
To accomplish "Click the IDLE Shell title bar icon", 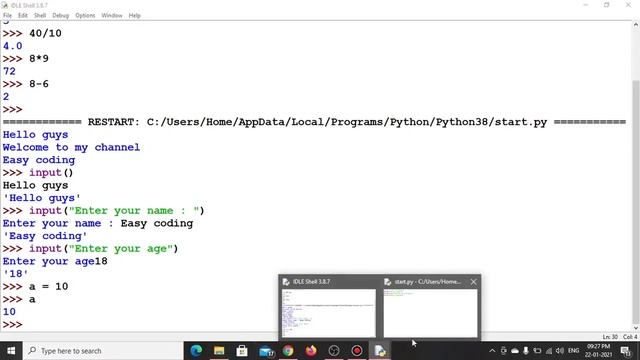I will tap(4, 5).
